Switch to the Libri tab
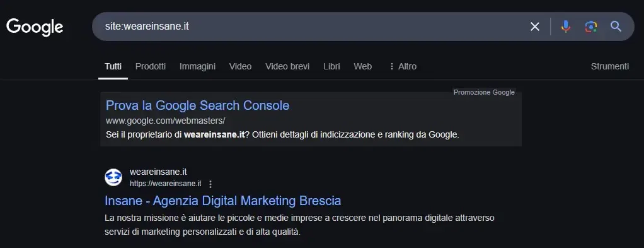 coord(331,66)
